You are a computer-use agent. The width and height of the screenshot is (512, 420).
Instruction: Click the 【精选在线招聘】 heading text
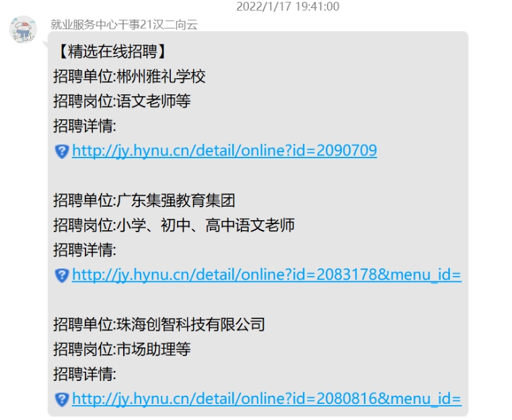click(112, 51)
